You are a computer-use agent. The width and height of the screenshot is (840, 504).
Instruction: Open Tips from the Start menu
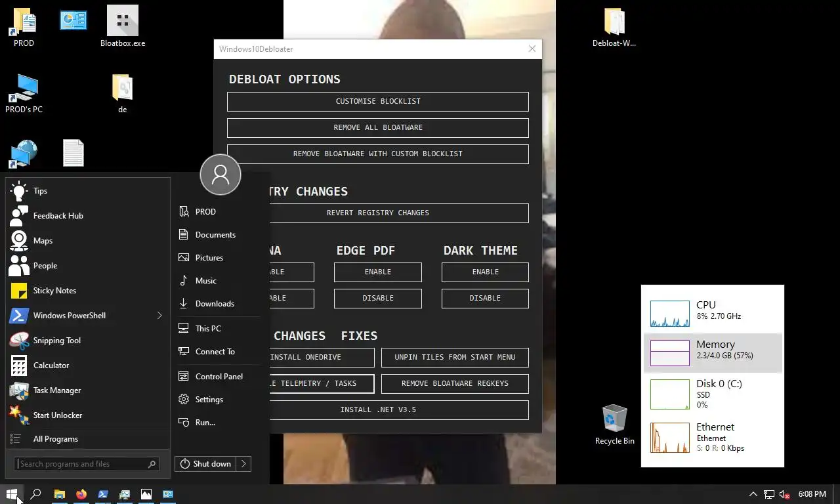coord(88,191)
